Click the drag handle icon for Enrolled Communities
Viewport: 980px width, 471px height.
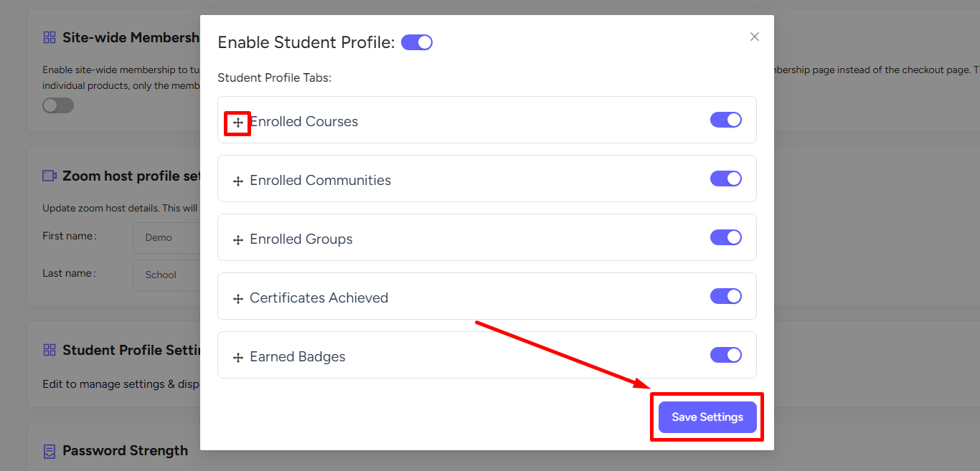[x=238, y=181]
